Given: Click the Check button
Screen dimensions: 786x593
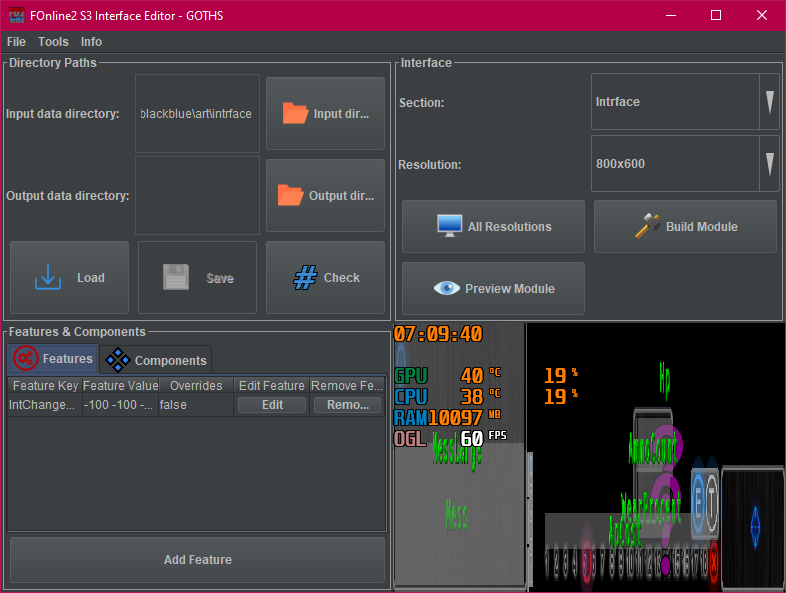Looking at the screenshot, I should point(325,277).
